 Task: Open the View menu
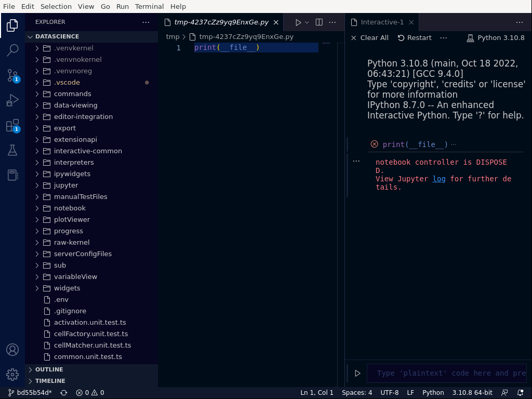tap(86, 6)
